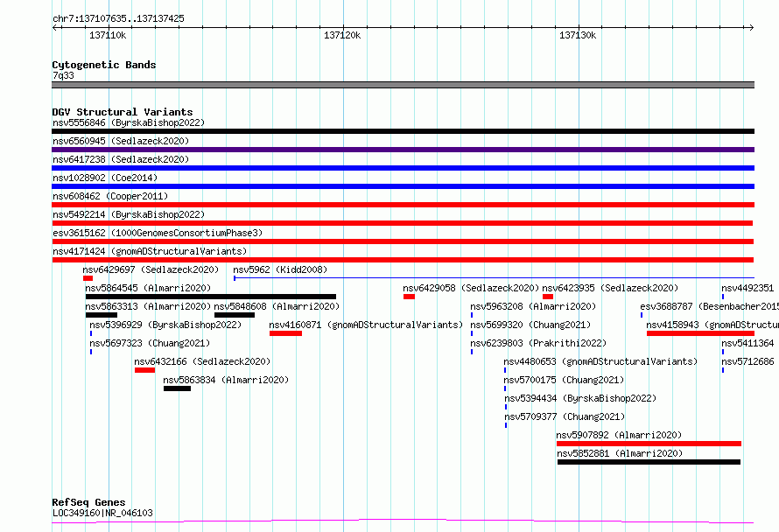
Task: Open the nsv6417238 (Sedlazeck2020) variant label
Action: (x=121, y=159)
